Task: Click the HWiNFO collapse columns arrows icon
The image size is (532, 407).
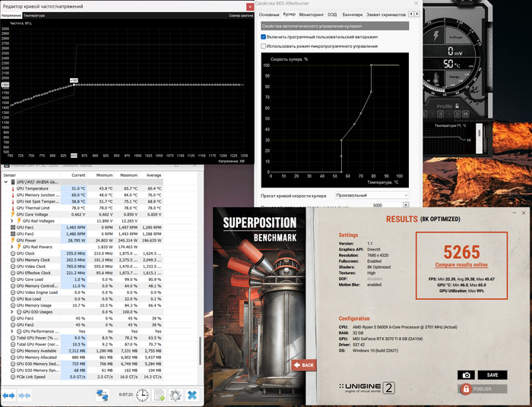Action: (26, 396)
